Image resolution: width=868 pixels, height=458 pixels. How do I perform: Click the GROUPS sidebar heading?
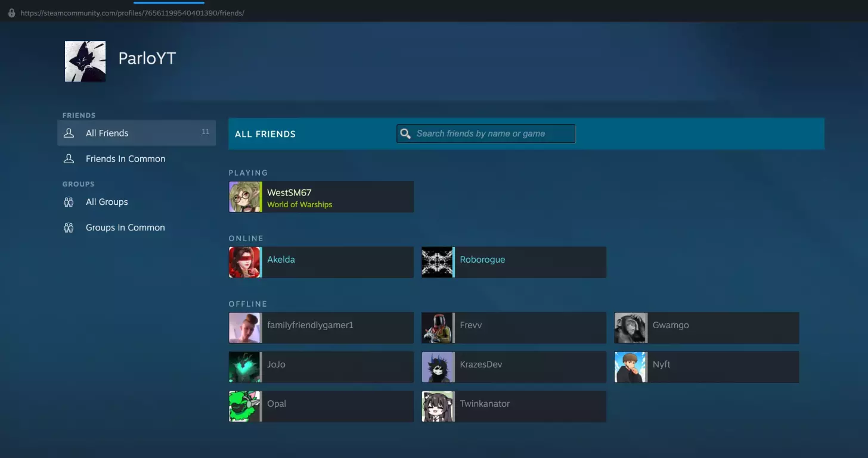click(79, 184)
